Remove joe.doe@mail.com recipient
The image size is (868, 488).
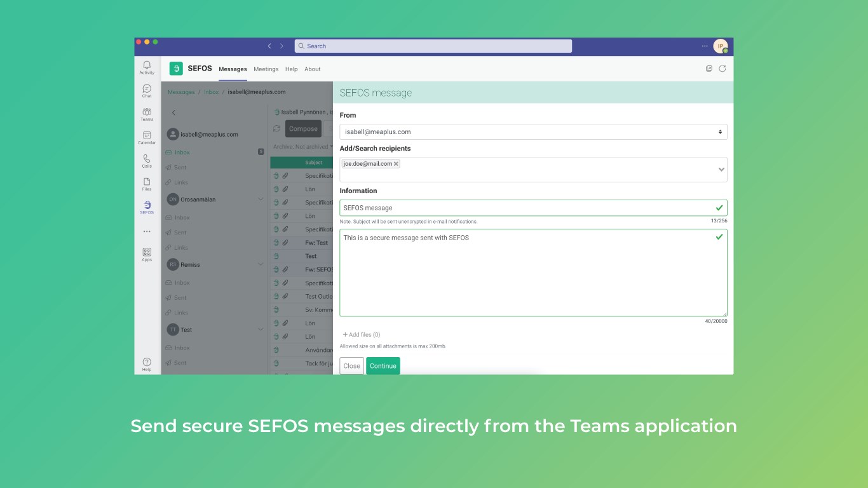coord(396,164)
